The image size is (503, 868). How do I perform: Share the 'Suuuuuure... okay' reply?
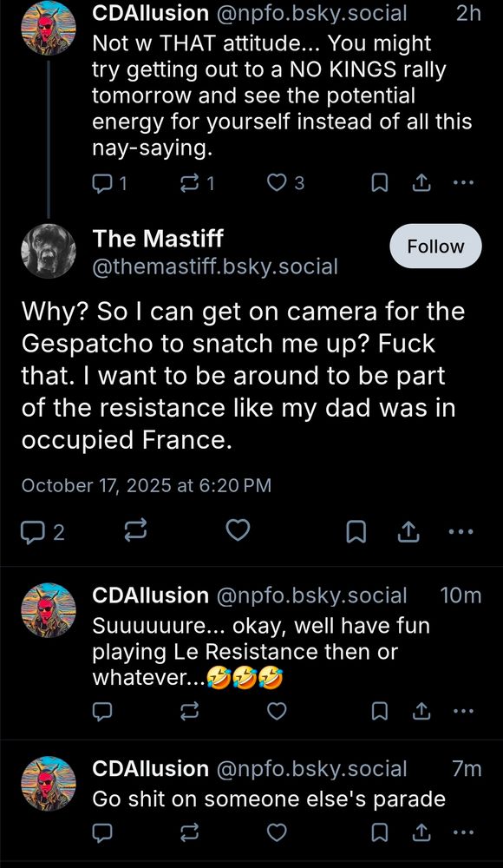tap(421, 711)
